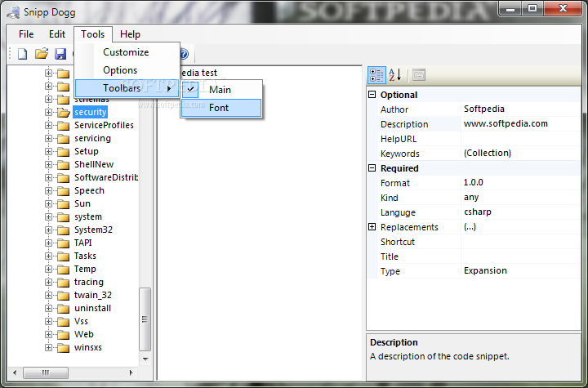Image resolution: width=588 pixels, height=388 pixels.
Task: Expand the Temp folder node
Action: pyautogui.click(x=48, y=269)
